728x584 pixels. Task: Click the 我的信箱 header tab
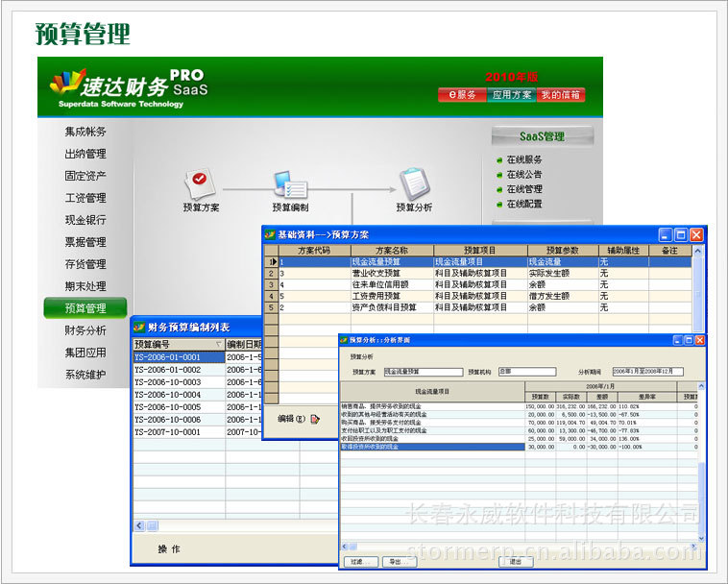[x=561, y=95]
